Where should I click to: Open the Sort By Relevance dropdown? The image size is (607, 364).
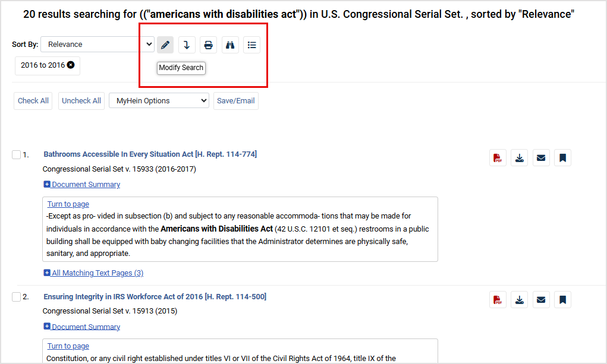[98, 45]
